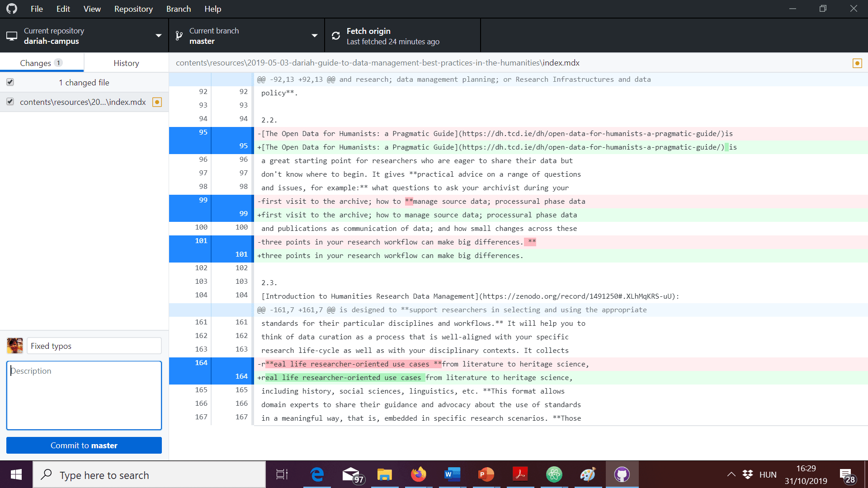Screen dimensions: 868x488
Task: Open the Firefox browser from the taskbar
Action: pos(418,474)
